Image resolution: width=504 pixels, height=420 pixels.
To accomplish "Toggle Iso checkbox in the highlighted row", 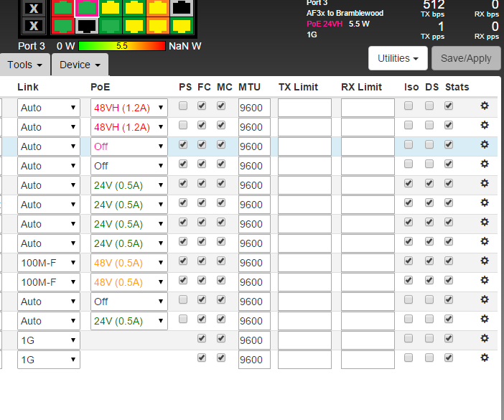I will coord(409,144).
